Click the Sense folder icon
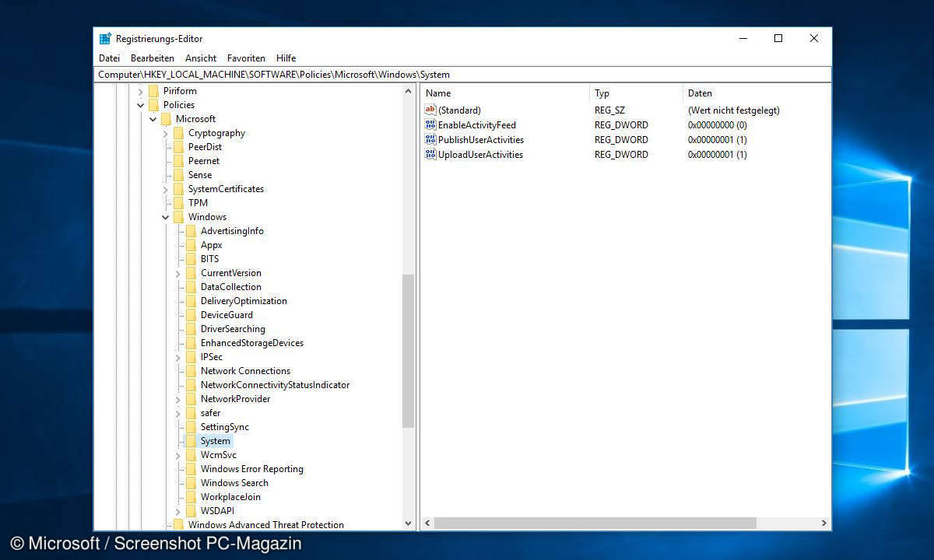The height and width of the screenshot is (560, 934). click(x=178, y=175)
